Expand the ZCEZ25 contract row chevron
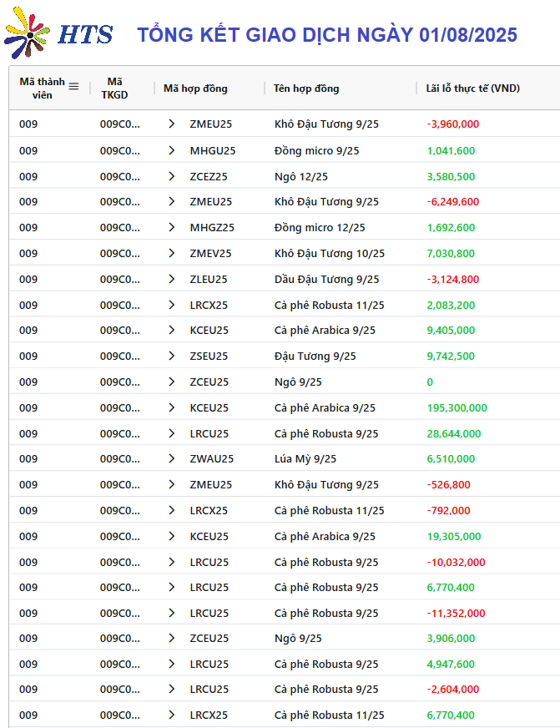The height and width of the screenshot is (728, 560). [x=172, y=176]
